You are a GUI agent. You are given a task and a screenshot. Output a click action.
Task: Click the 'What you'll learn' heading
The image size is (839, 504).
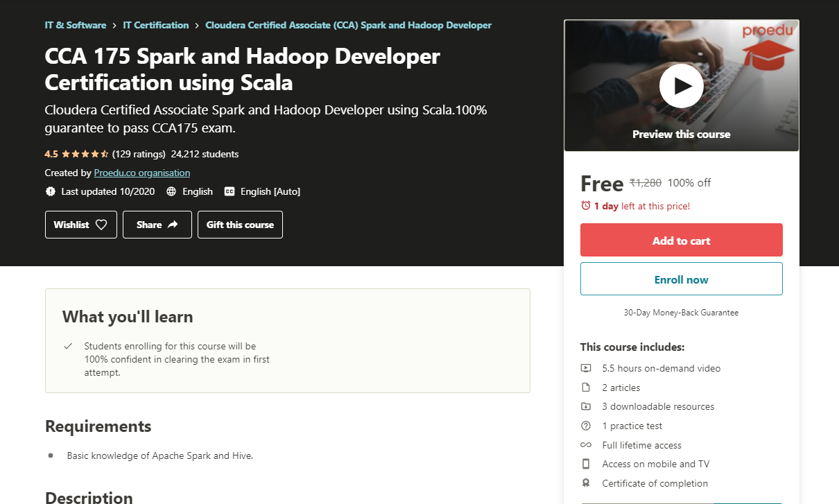pos(128,317)
